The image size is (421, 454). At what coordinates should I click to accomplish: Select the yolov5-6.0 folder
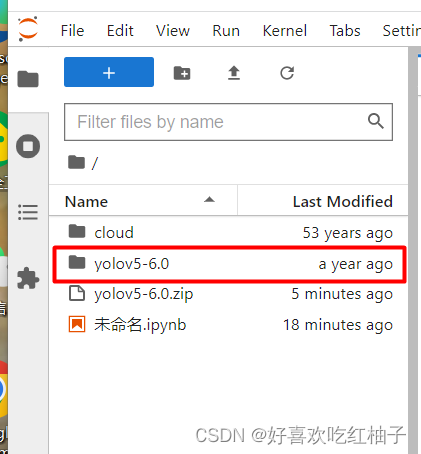(229, 264)
